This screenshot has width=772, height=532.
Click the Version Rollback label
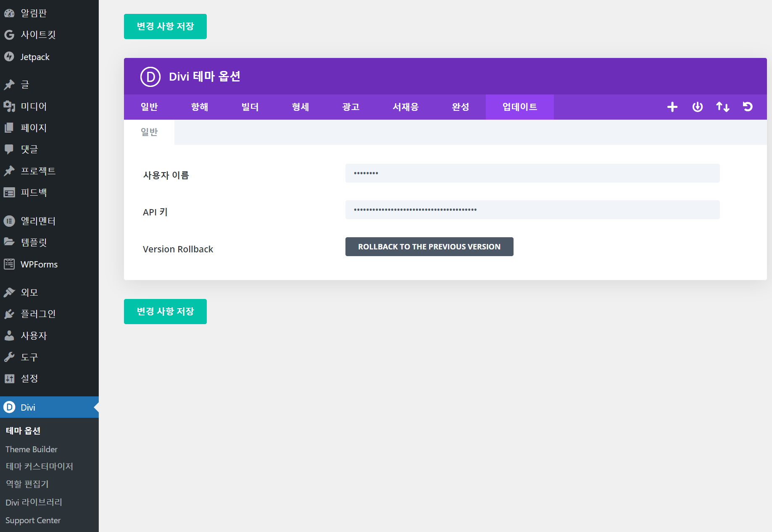click(178, 249)
